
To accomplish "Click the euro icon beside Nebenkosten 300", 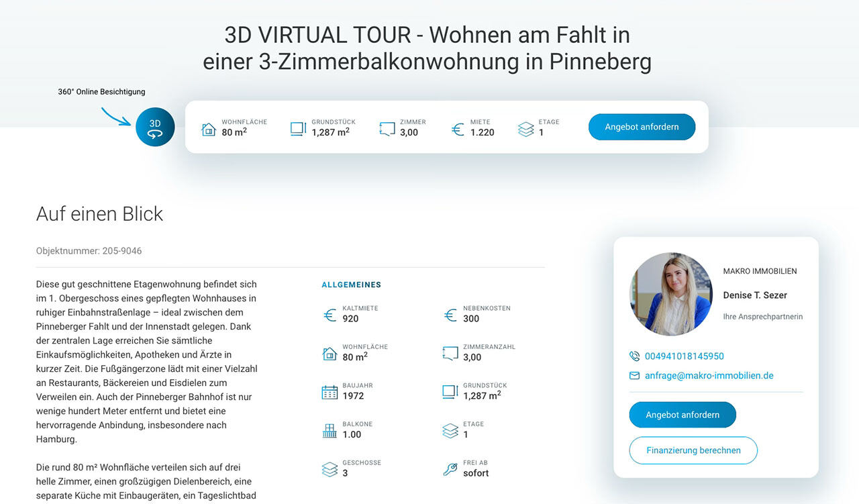I will click(450, 315).
